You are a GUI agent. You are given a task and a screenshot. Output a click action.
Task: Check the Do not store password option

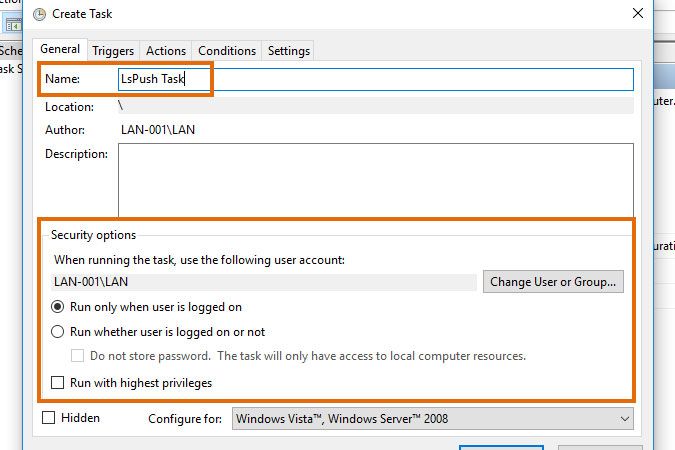pyautogui.click(x=78, y=355)
